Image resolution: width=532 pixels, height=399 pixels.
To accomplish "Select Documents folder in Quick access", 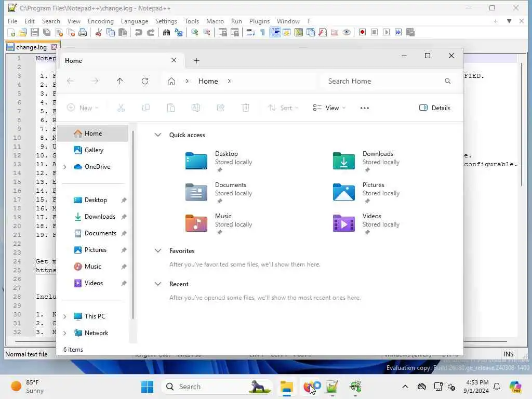I will (x=219, y=192).
